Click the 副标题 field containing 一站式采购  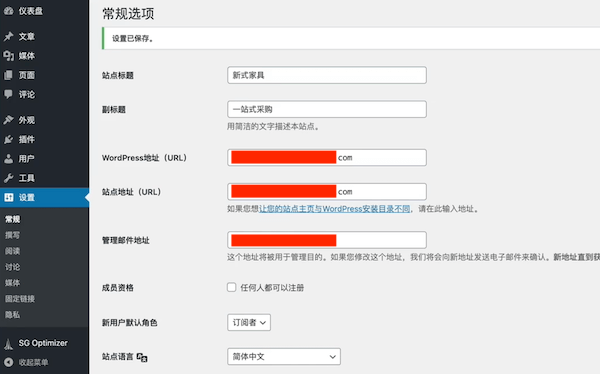327,109
